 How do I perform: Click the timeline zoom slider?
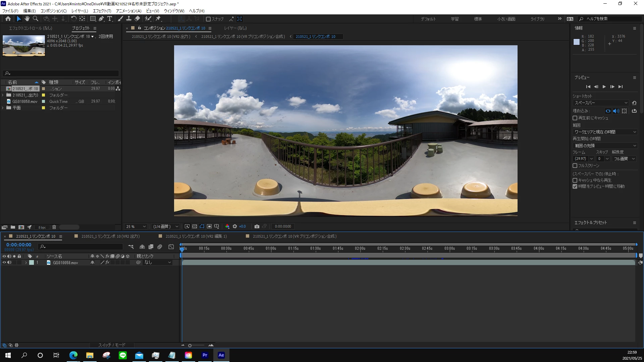[190, 346]
